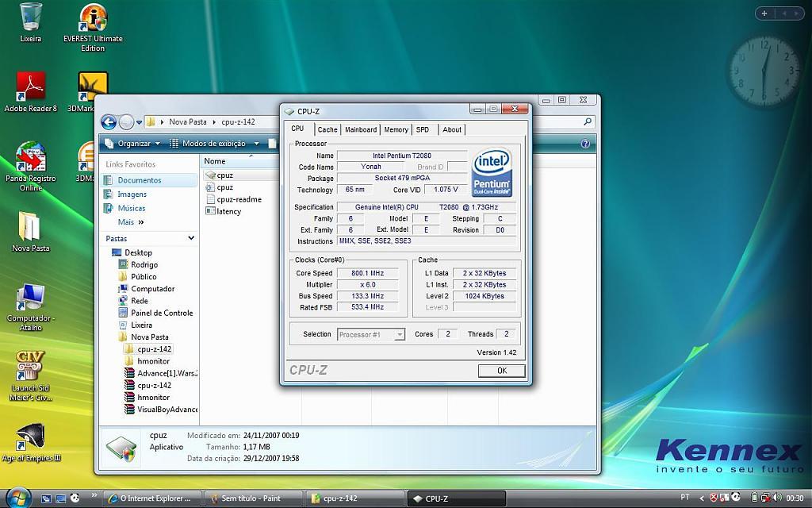Select VisualBoyAdvance archive in folder tree
Image resolution: width=812 pixels, height=508 pixels.
coord(167,409)
